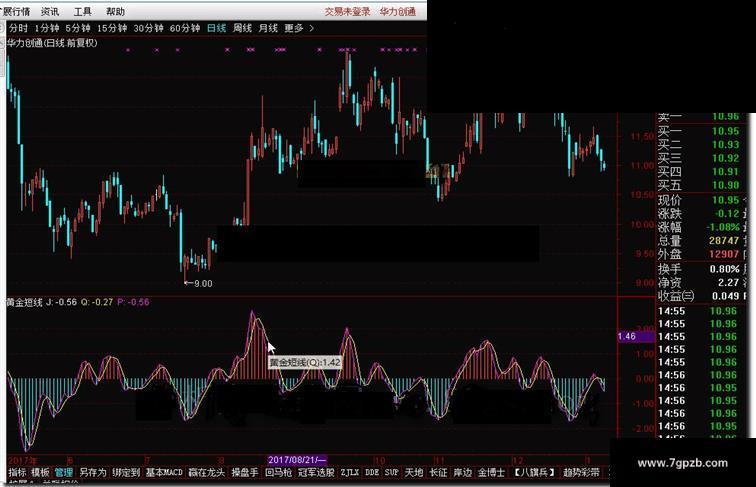This screenshot has width=756, height=487.
Task: Click the 现价 10.95 row
Action: 699,200
